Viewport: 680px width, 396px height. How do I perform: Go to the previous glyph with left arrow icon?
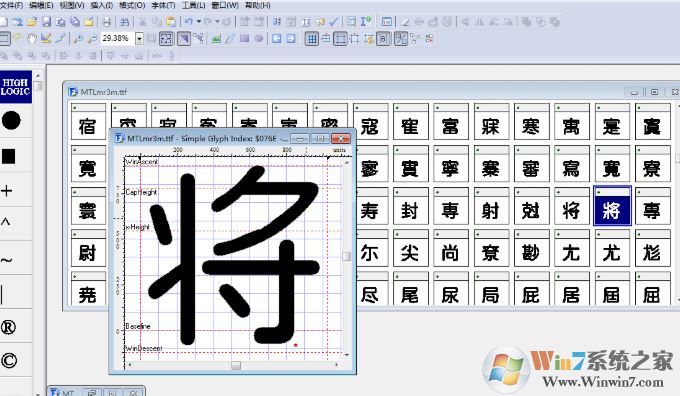(276, 39)
